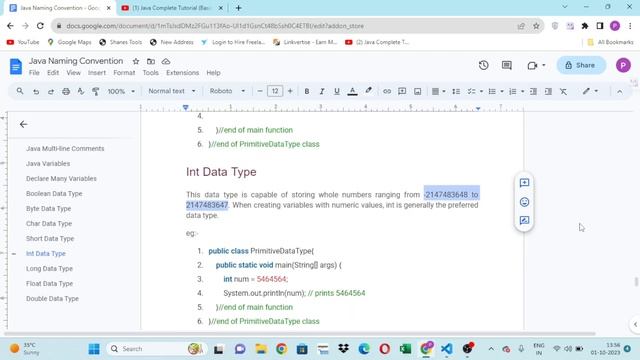This screenshot has width=640, height=360.
Task: Open the Roboto font dropdown
Action: 227,91
